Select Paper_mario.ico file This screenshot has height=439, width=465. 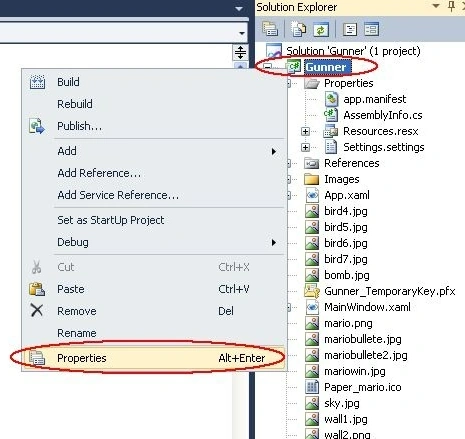point(362,387)
